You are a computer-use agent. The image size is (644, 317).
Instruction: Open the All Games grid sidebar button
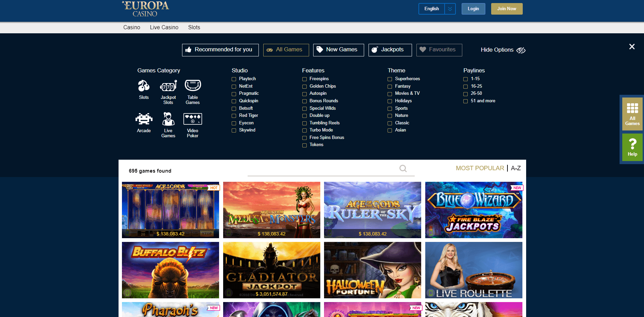point(632,114)
